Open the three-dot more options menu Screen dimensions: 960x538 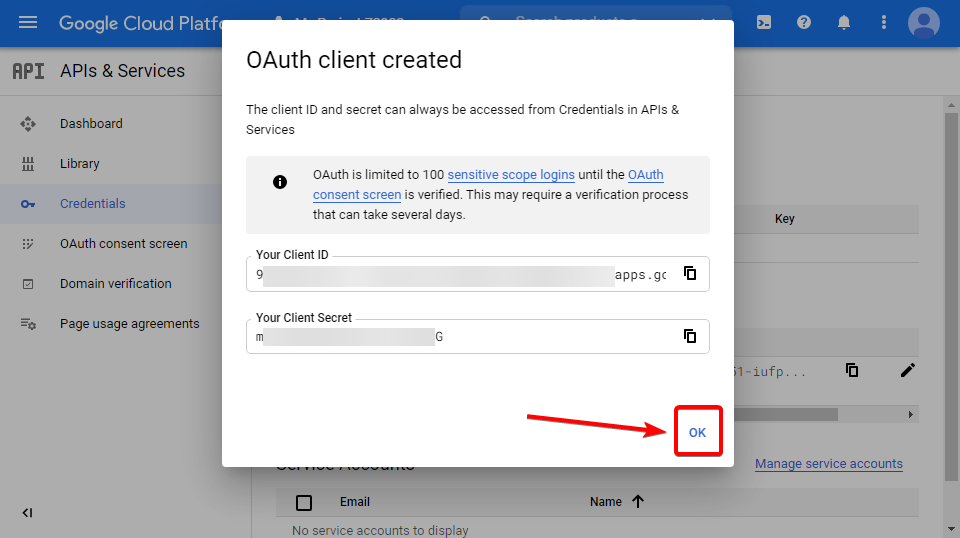[x=883, y=22]
